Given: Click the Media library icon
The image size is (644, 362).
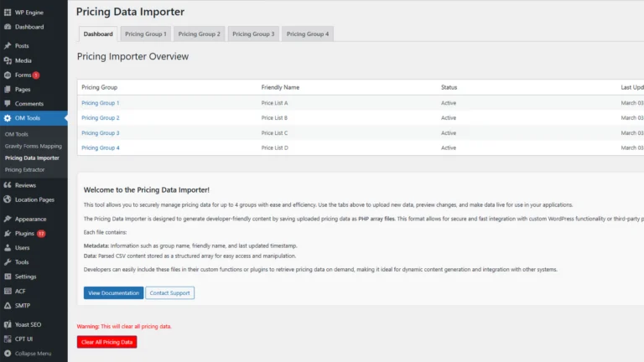Looking at the screenshot, I should tap(8, 60).
